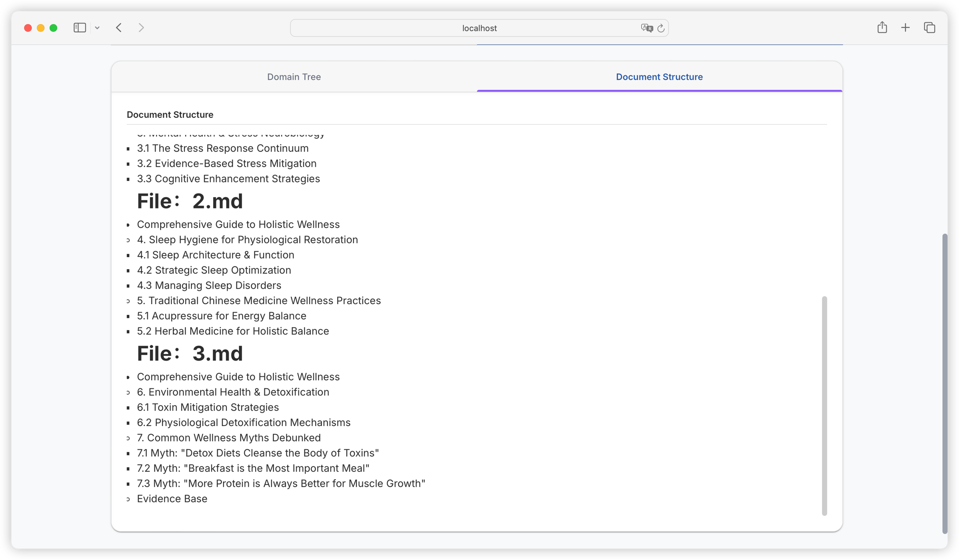Image resolution: width=959 pixels, height=560 pixels.
Task: Select 4. Sleep Hygiene for Physiological Restoration
Action: [x=247, y=240]
